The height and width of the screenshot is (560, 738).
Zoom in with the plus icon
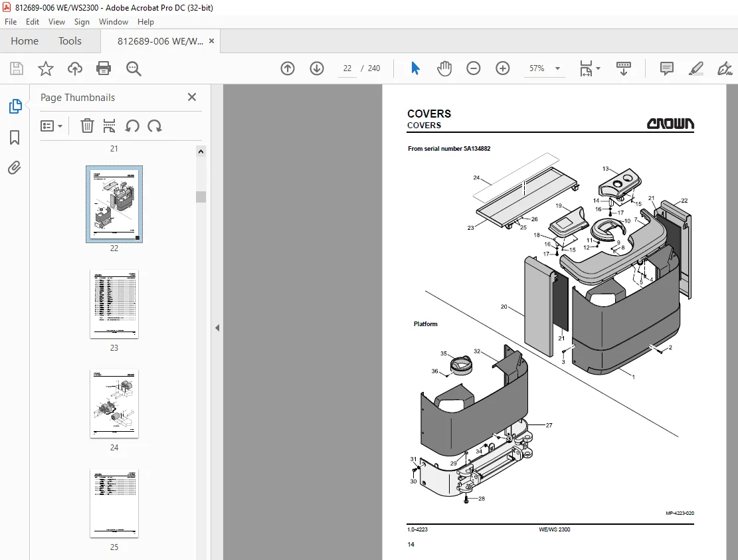[x=503, y=68]
